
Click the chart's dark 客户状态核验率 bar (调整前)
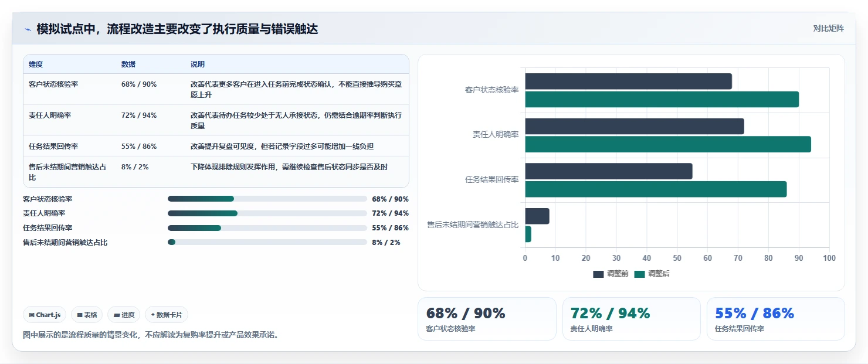[x=628, y=81]
